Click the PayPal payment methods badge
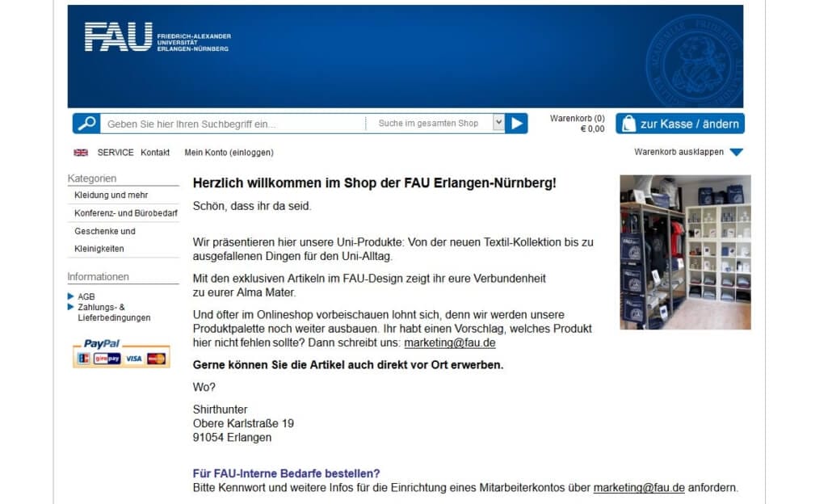Screen dimensions: 832x504 click(121, 353)
